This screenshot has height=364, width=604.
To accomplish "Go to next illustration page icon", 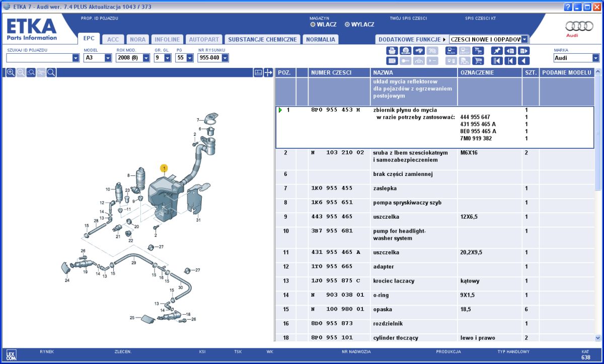I will point(524,50).
